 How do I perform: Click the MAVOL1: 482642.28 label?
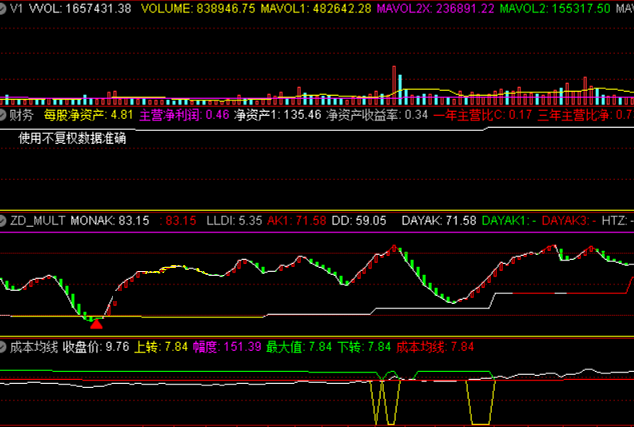[x=316, y=8]
